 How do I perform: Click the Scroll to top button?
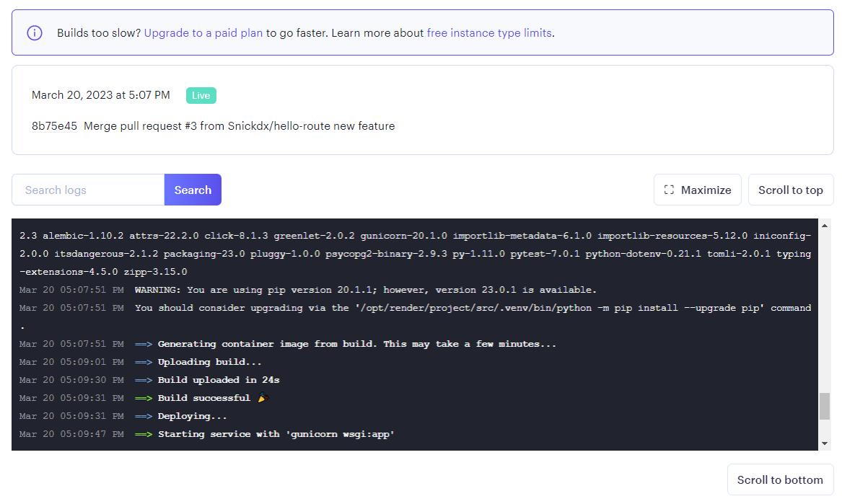(x=791, y=189)
